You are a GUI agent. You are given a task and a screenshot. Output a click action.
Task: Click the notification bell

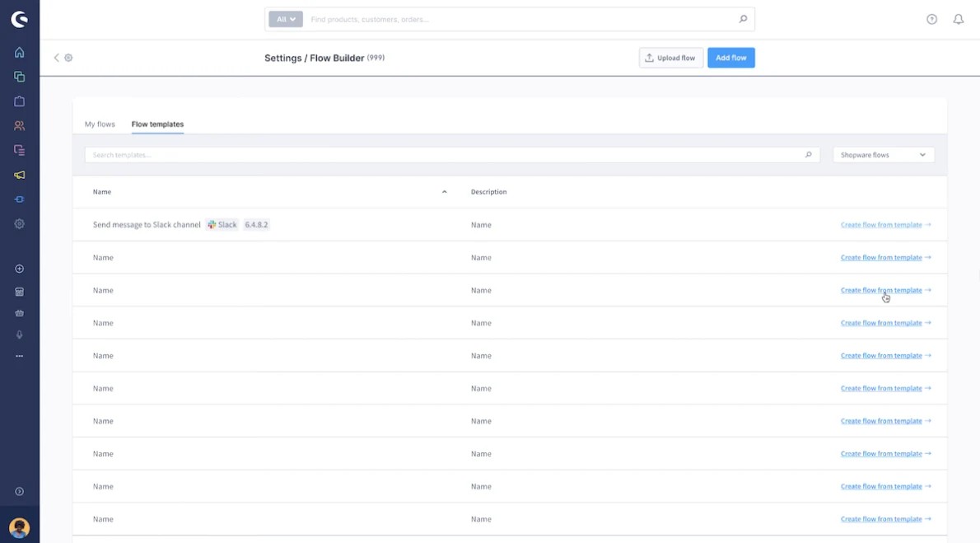pyautogui.click(x=958, y=18)
